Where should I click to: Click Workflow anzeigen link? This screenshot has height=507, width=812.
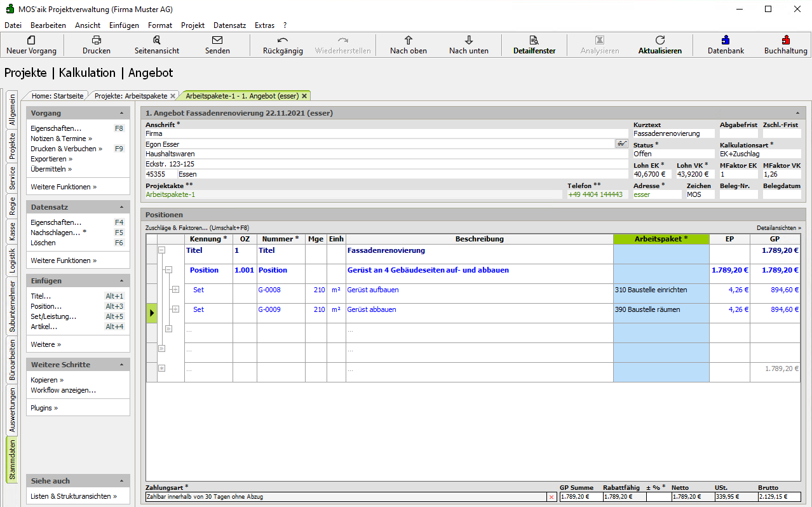[64, 390]
